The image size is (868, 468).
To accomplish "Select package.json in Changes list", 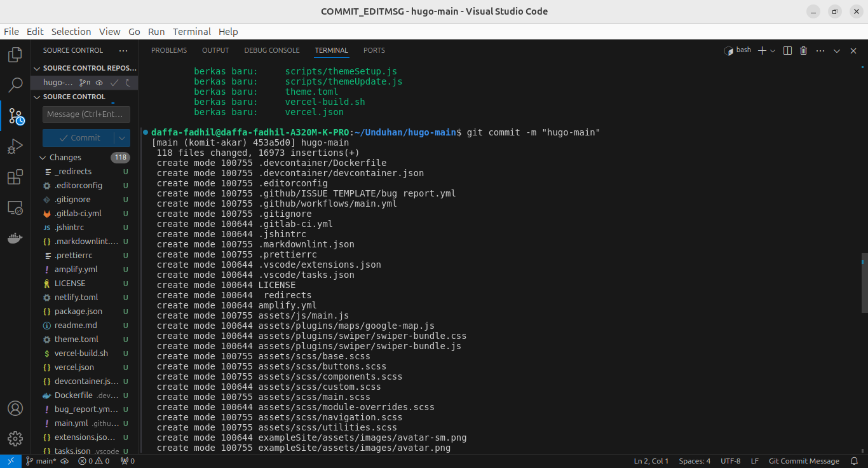I will 85,311.
